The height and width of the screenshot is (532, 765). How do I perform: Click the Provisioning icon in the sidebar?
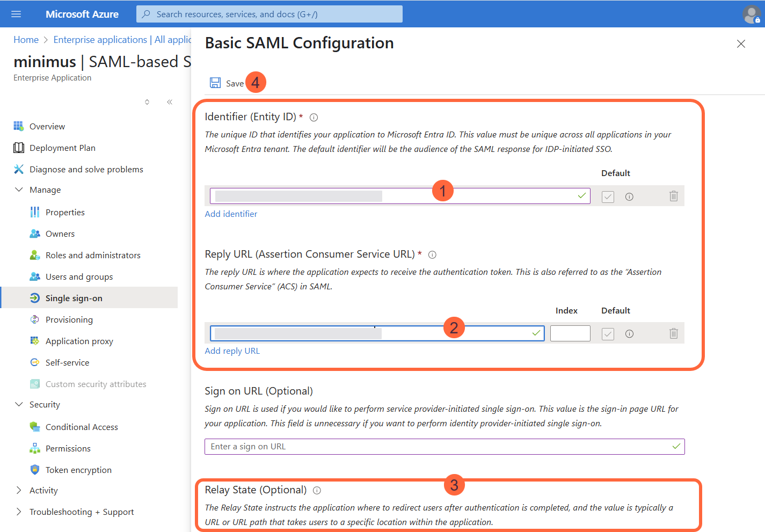pos(34,319)
